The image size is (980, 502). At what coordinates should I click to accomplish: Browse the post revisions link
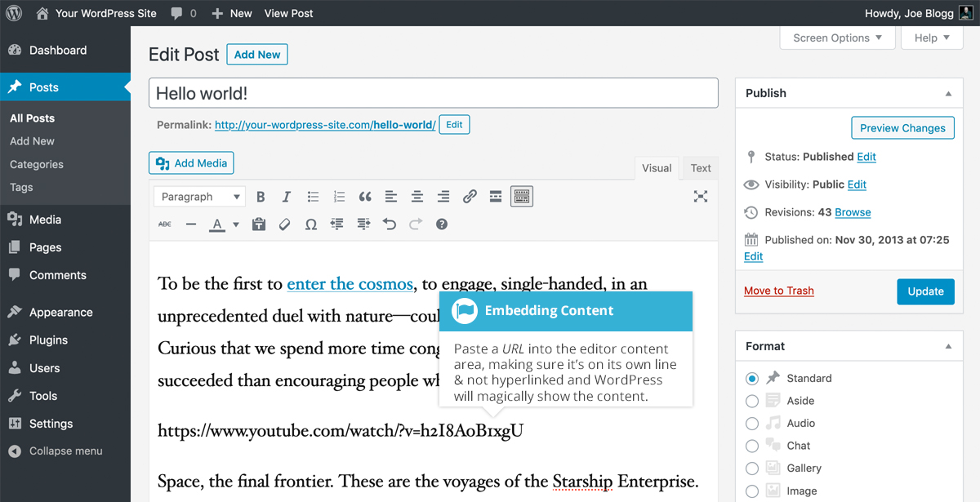click(853, 212)
